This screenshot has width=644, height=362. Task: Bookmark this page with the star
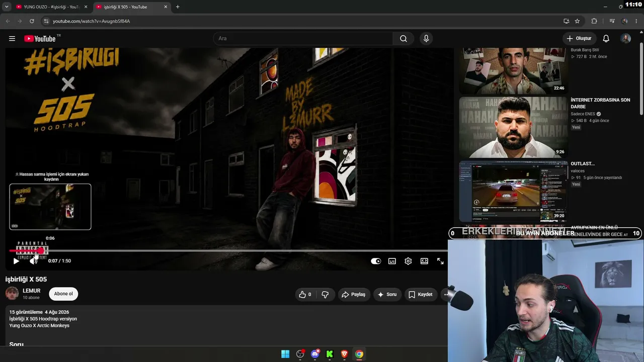tap(577, 21)
